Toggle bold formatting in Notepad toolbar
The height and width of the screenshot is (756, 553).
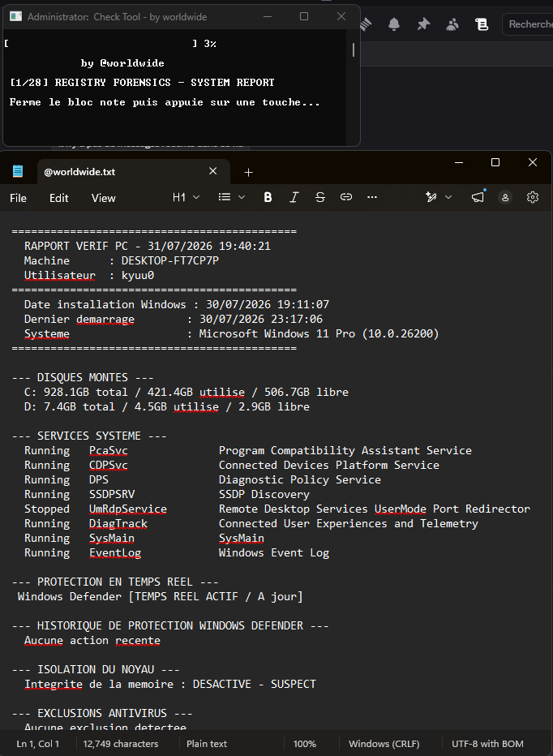pos(268,197)
